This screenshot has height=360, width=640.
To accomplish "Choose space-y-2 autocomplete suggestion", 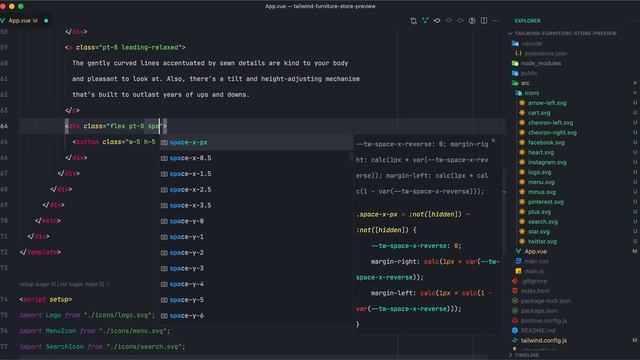I will [x=256, y=253].
